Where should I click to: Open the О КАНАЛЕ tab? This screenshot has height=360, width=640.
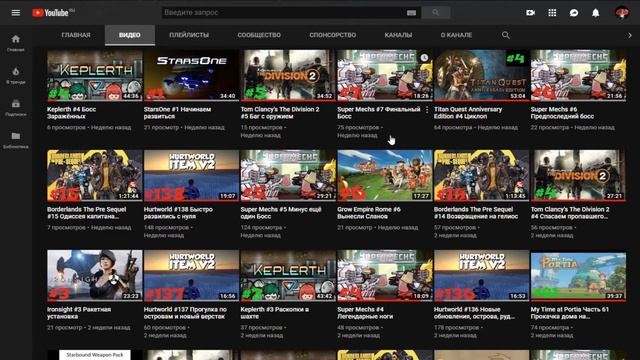coord(456,35)
